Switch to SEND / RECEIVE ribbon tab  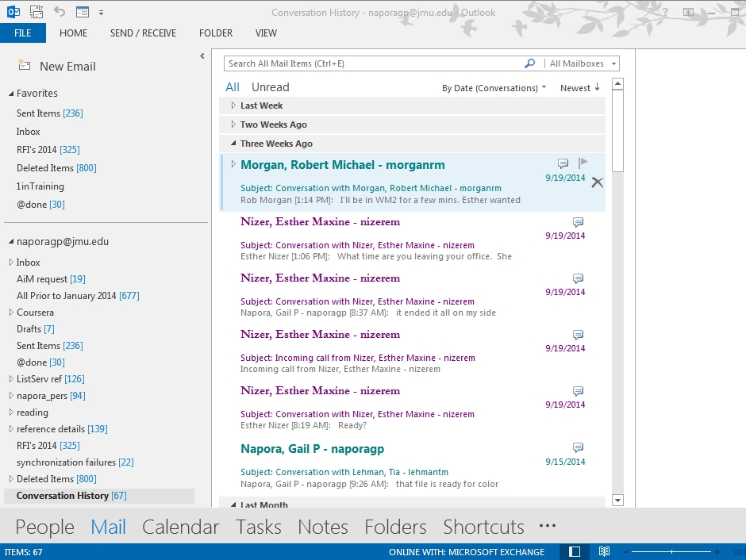[x=143, y=33]
